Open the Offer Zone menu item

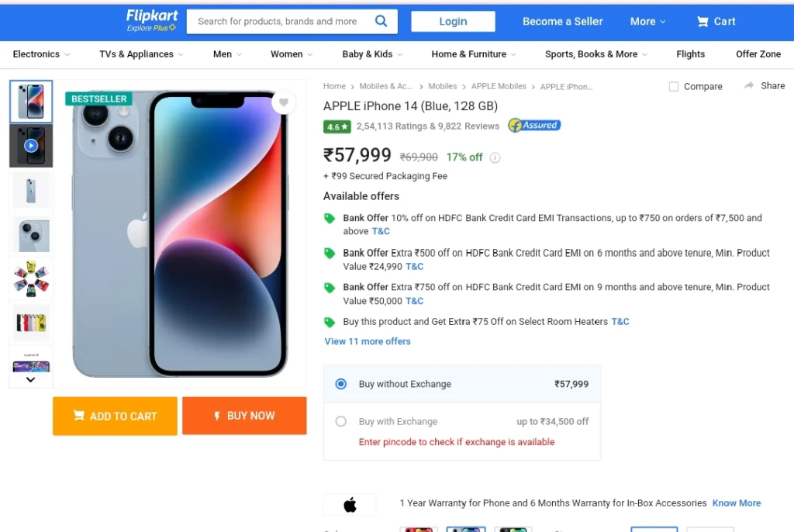point(758,54)
